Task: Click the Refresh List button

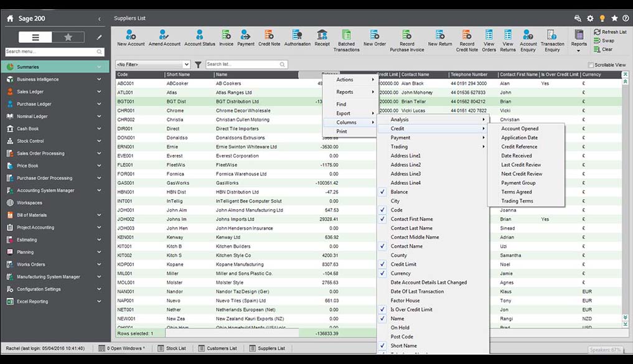Action: point(610,32)
